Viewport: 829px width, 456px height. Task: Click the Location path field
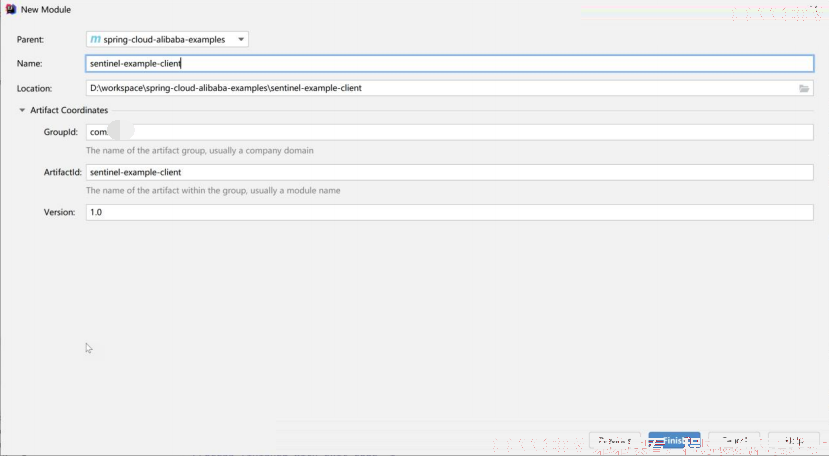pos(449,88)
